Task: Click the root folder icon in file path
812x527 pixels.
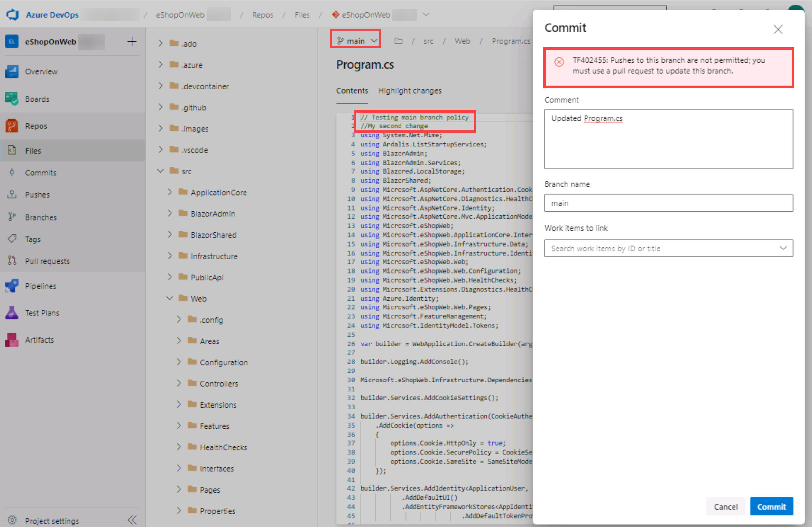Action: 398,41
